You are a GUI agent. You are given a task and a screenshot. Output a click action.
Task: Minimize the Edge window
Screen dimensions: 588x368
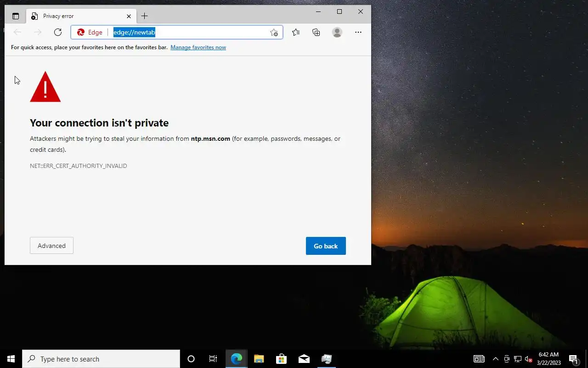click(x=318, y=11)
